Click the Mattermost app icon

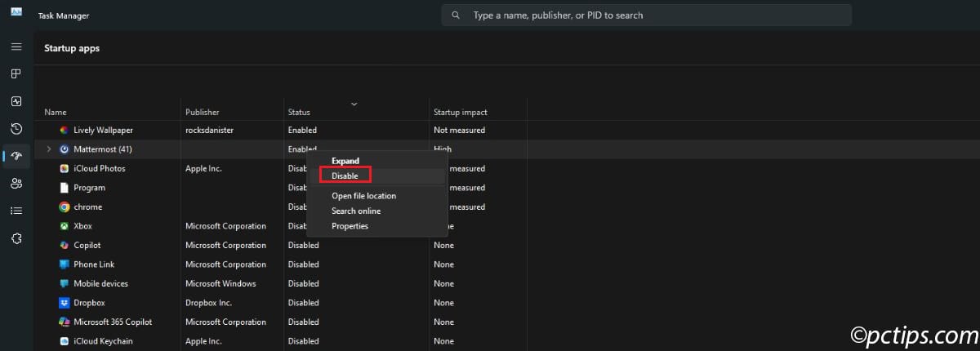pyautogui.click(x=65, y=149)
